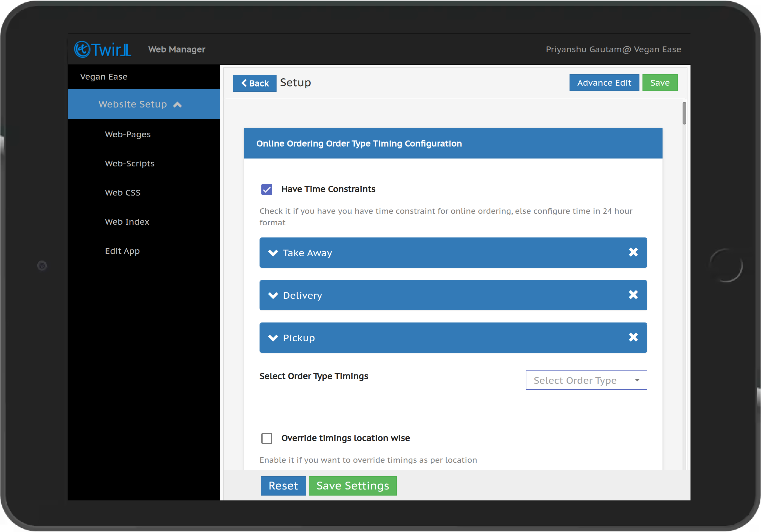The height and width of the screenshot is (532, 761).
Task: Enable Override timings location wise
Action: pos(267,438)
